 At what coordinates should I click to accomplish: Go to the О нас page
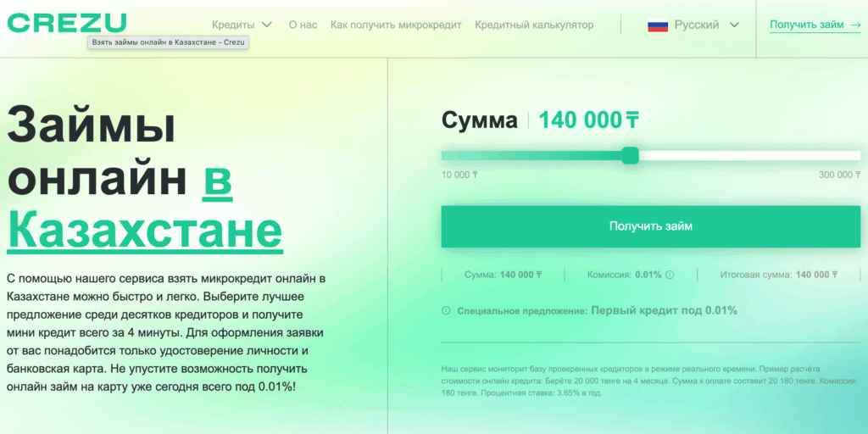(x=303, y=25)
